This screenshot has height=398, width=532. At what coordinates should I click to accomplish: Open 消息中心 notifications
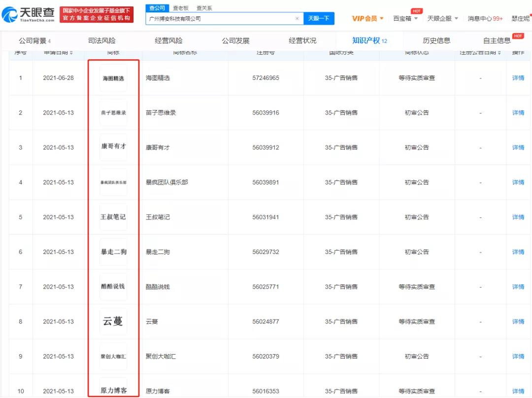coord(485,19)
